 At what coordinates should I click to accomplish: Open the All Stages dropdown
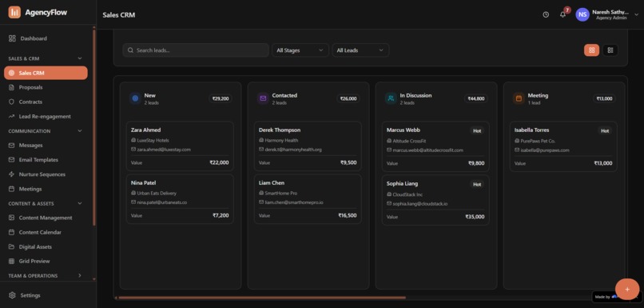300,50
